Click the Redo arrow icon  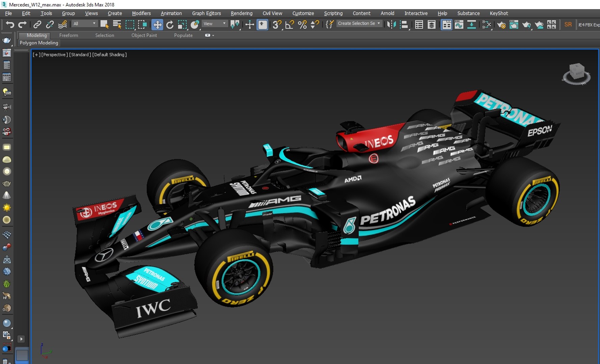tap(22, 25)
